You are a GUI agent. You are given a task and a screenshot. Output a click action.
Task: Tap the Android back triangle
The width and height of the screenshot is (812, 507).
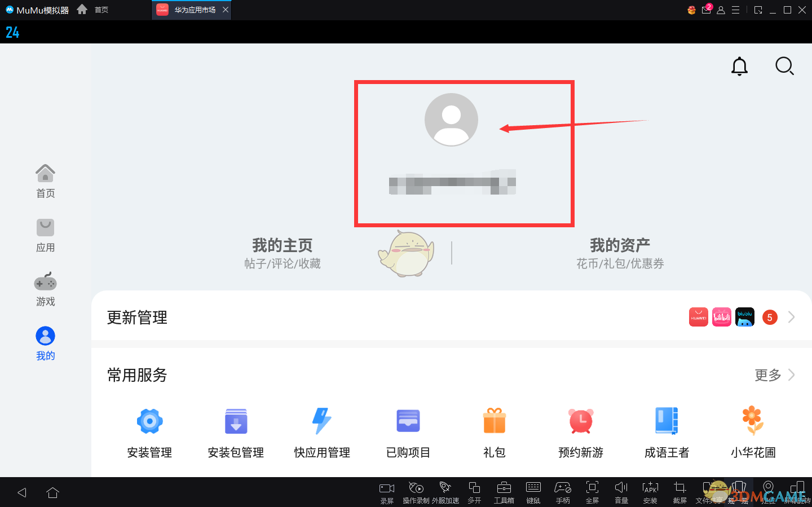coord(22,492)
